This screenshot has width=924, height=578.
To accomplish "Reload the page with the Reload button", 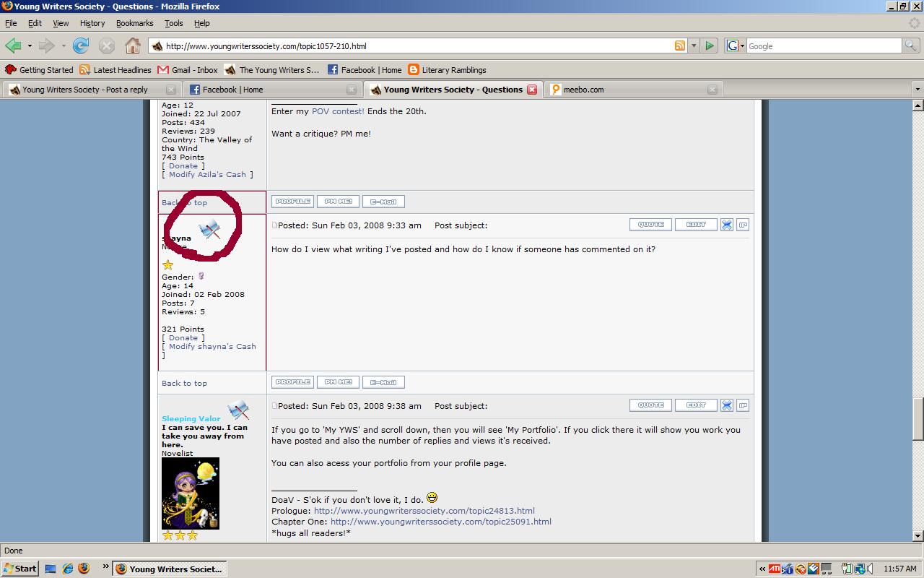I will click(x=81, y=46).
